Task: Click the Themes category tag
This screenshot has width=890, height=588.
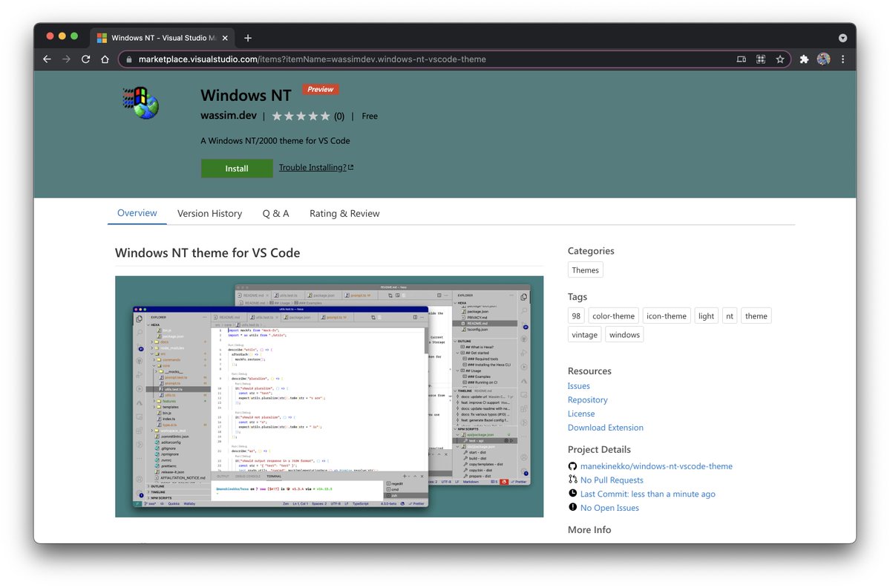Action: pyautogui.click(x=585, y=270)
